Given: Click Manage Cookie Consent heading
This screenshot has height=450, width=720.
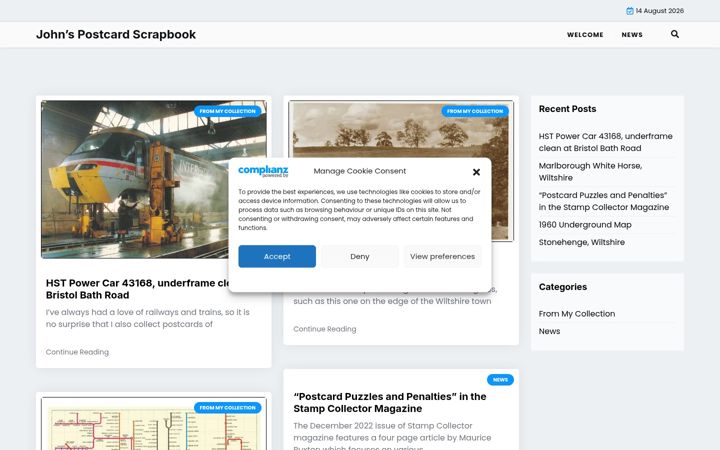Looking at the screenshot, I should point(360,171).
